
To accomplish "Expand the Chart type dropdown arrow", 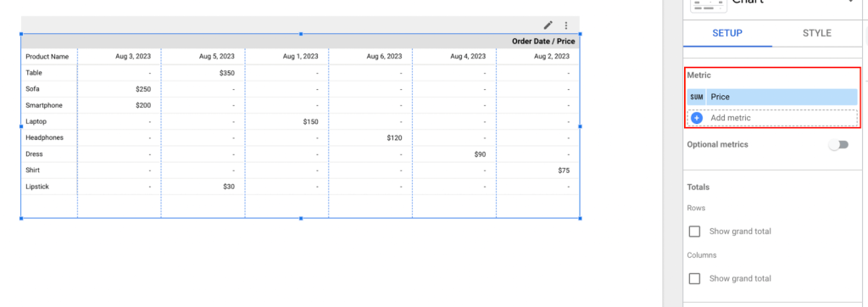I will click(x=850, y=3).
